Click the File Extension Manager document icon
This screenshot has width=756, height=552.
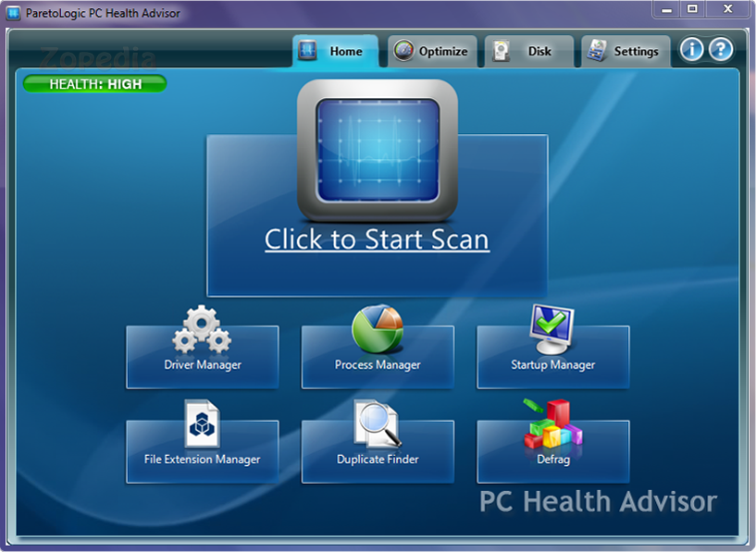pyautogui.click(x=202, y=423)
